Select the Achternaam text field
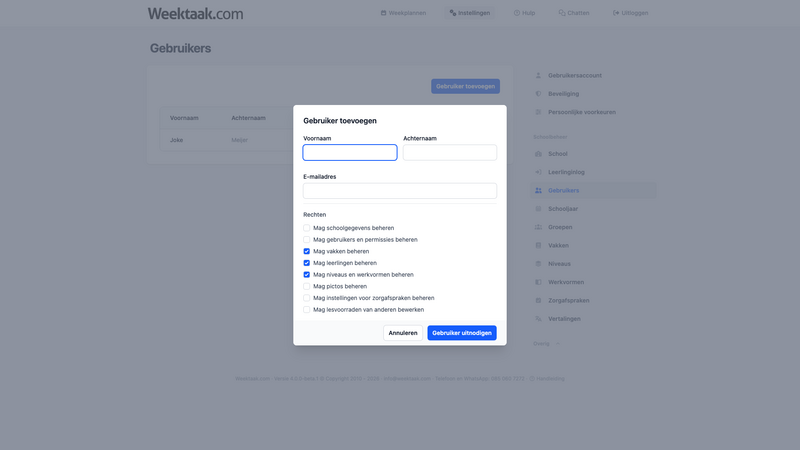 pyautogui.click(x=450, y=153)
